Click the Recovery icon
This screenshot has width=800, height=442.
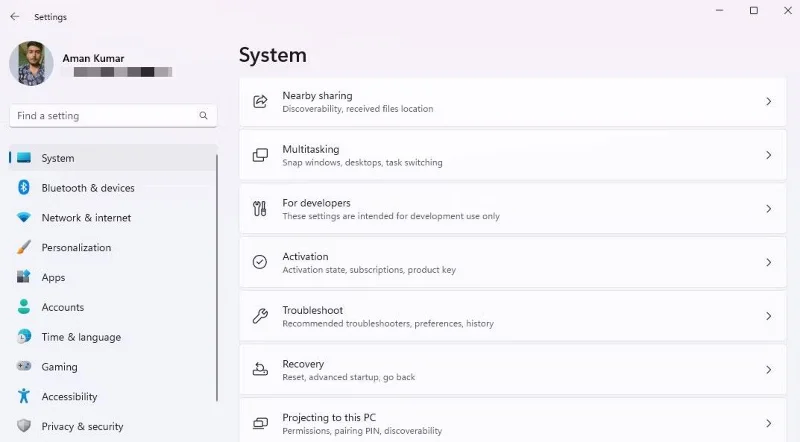click(x=260, y=370)
